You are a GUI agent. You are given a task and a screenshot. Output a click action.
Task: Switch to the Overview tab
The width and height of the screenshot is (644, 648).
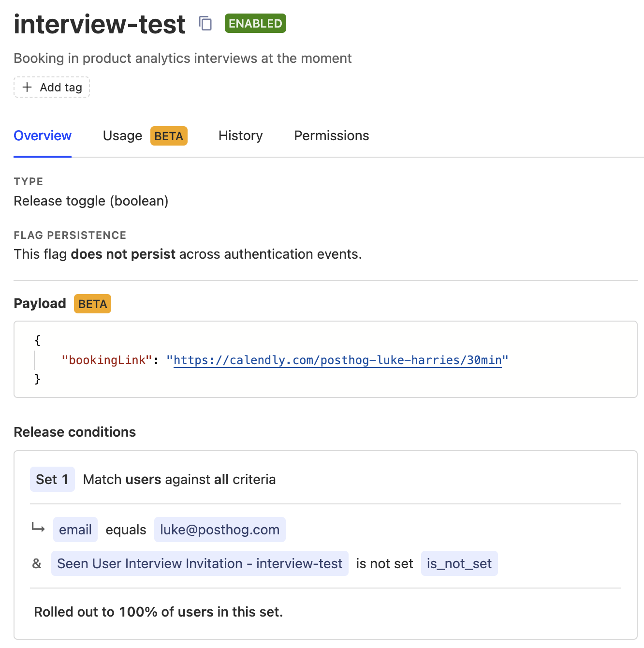(43, 136)
